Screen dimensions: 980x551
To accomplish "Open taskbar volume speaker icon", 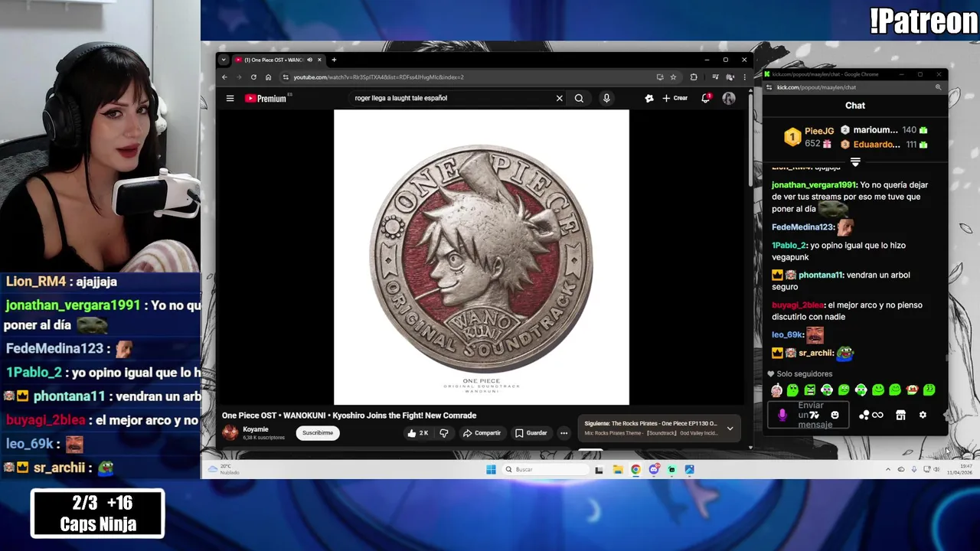I will point(936,469).
